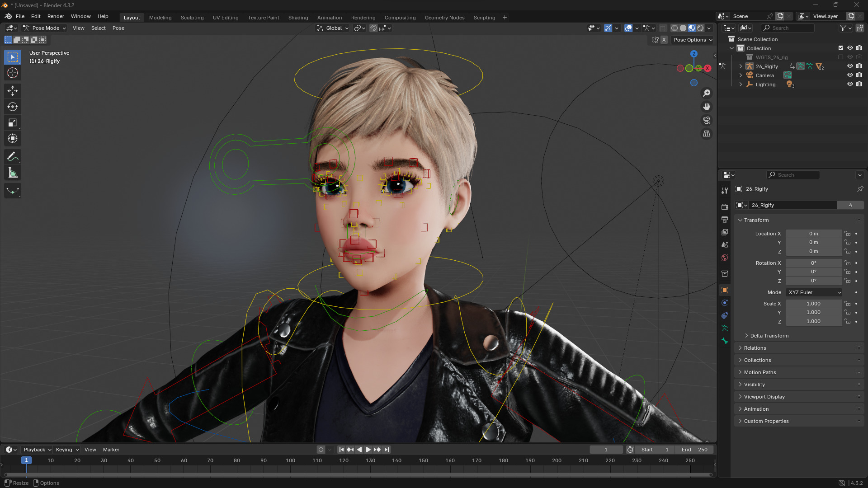Toggle camera view in viewport
This screenshot has height=488, width=868.
(706, 120)
